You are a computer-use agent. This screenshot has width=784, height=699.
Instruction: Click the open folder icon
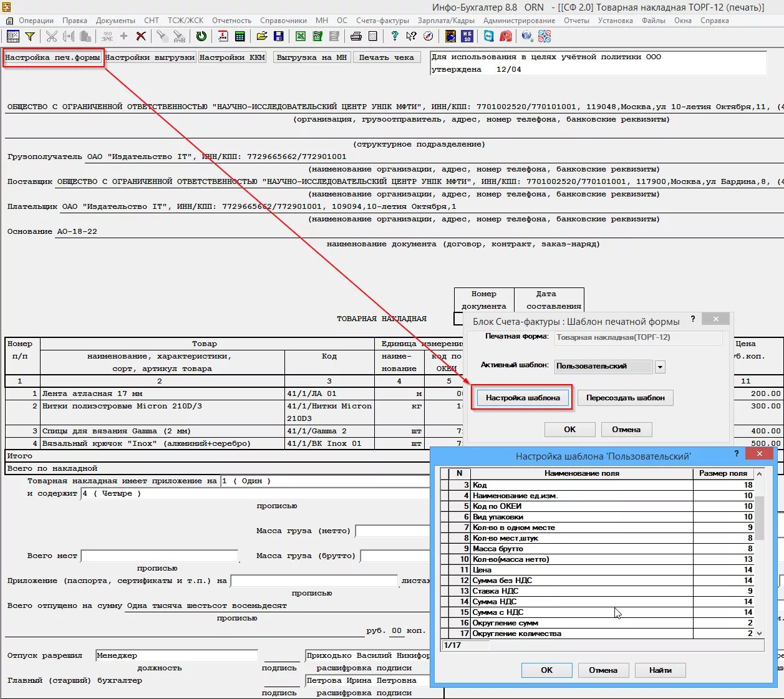coord(262,36)
